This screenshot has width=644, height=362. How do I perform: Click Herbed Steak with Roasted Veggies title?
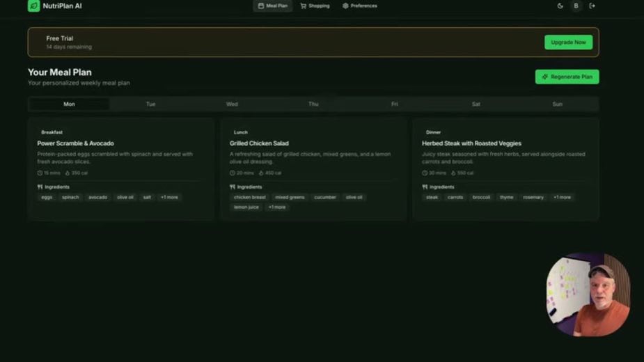[x=471, y=143]
